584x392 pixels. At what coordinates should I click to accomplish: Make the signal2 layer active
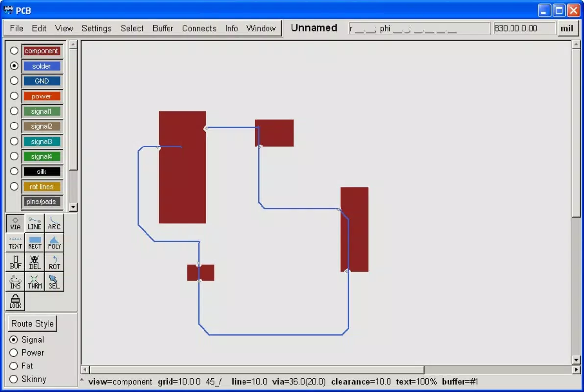coord(14,126)
